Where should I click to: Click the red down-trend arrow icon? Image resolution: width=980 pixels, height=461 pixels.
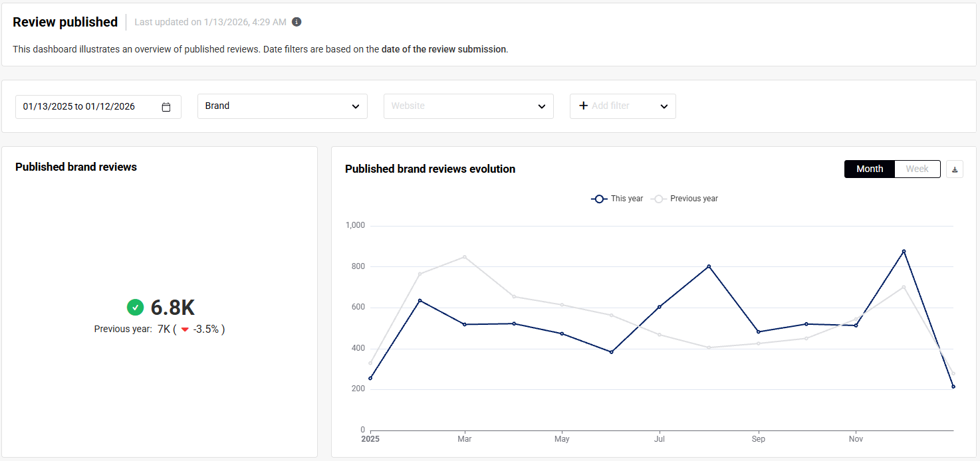tap(185, 329)
